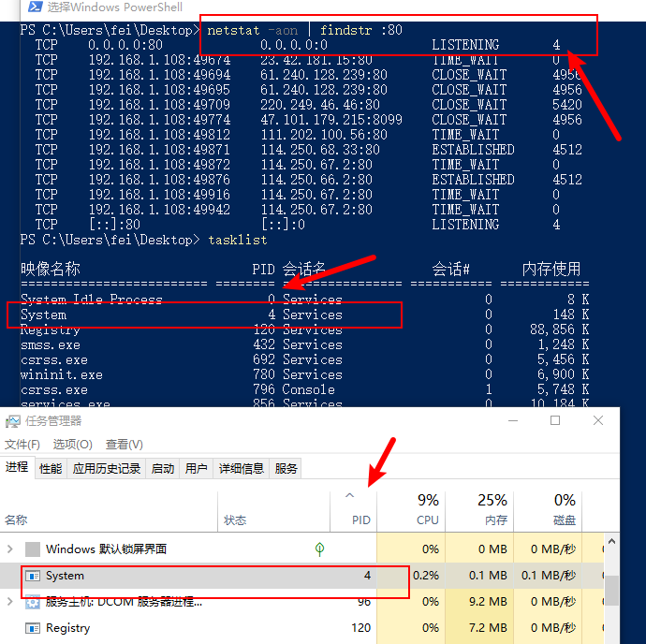Click the 0.2% CPU value for System

point(426,576)
